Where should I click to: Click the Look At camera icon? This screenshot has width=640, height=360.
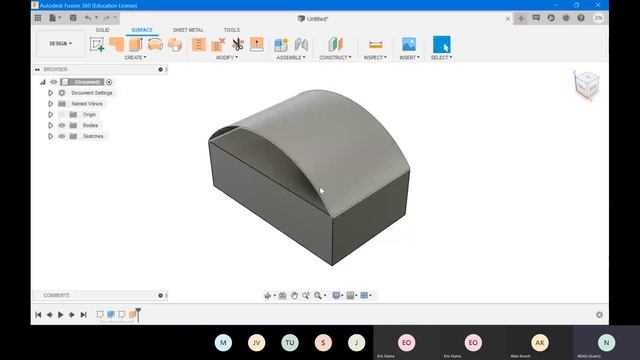282,296
